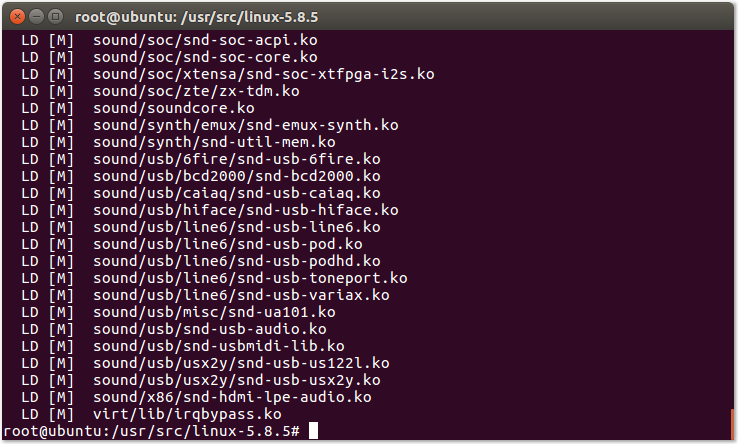Click the snd-usb-toneport.ko line
Viewport: 738px width, 444px height.
click(x=250, y=278)
